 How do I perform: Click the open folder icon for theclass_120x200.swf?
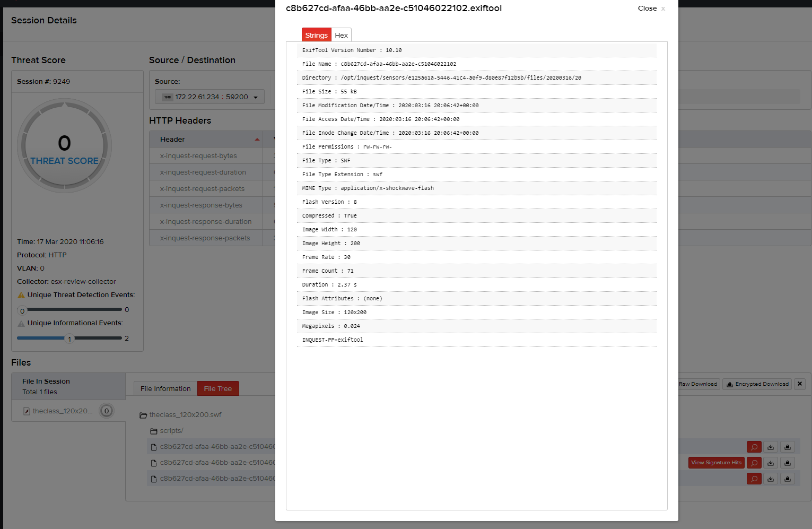click(x=143, y=415)
